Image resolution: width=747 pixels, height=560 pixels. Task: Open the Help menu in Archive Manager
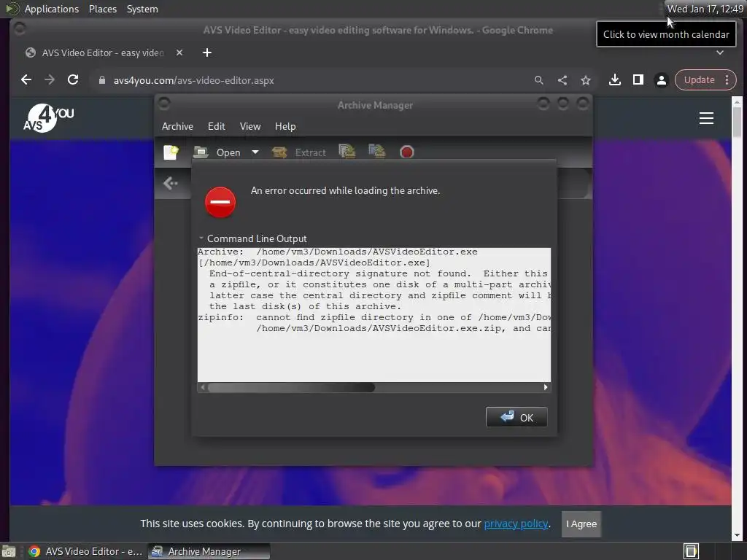click(x=285, y=126)
